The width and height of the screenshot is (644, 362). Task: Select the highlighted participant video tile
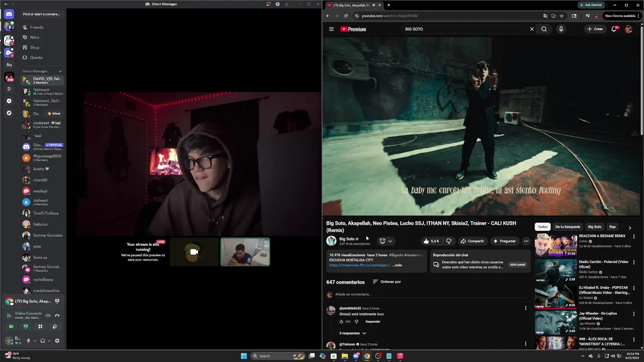click(x=245, y=252)
